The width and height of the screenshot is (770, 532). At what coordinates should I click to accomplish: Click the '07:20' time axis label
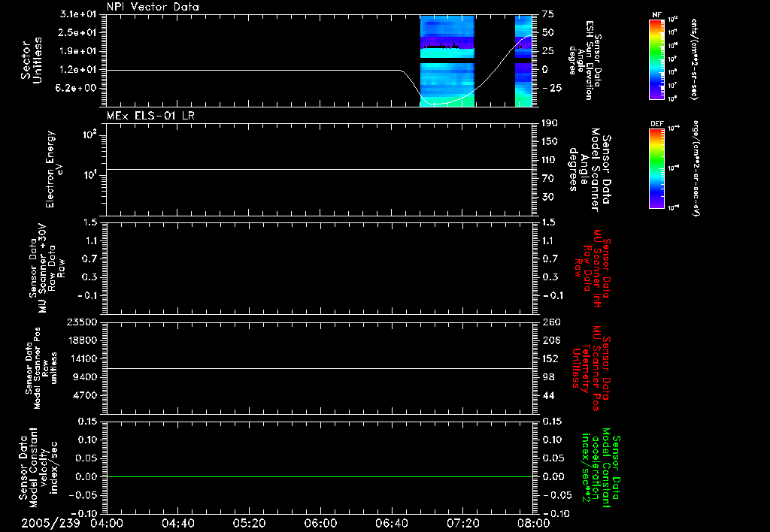coord(462,523)
